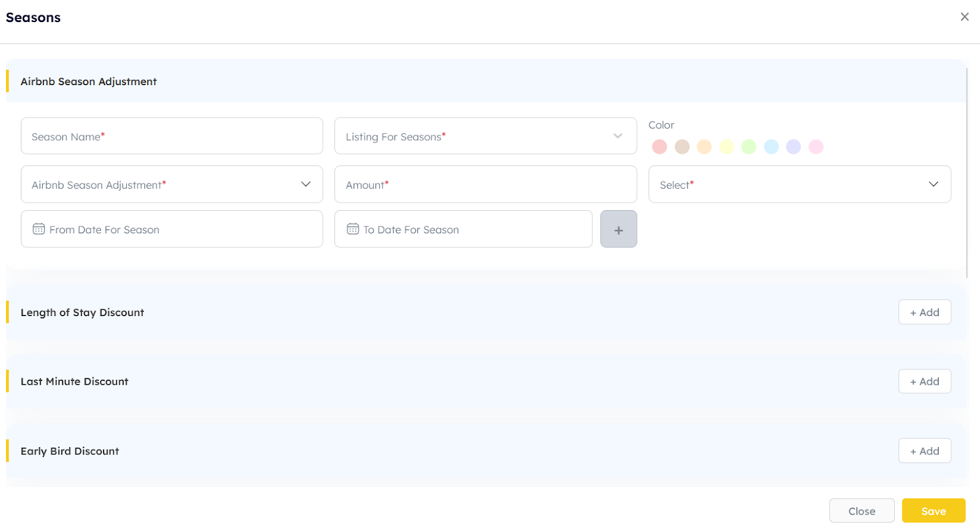Save the season settings
The width and height of the screenshot is (980, 528).
click(933, 511)
